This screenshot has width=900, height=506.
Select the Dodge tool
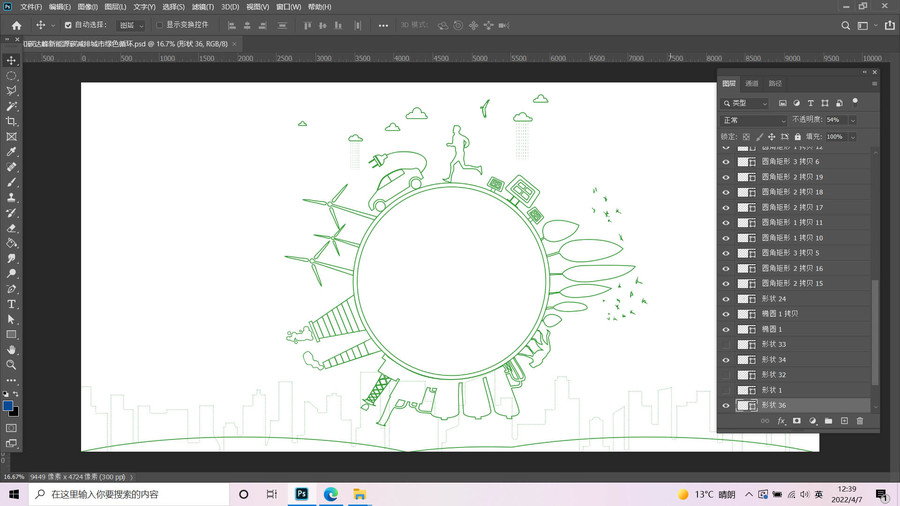11,273
